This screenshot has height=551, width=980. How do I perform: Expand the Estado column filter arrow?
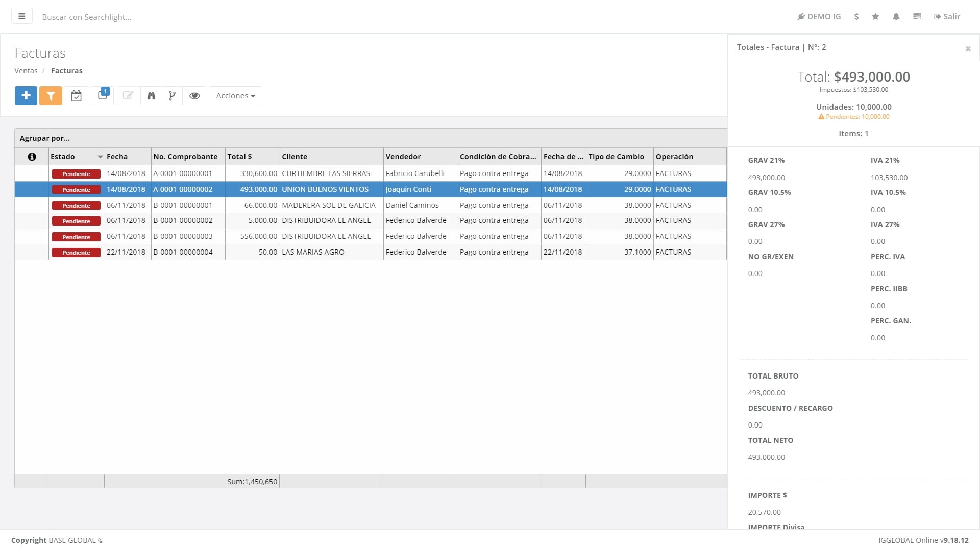click(100, 157)
